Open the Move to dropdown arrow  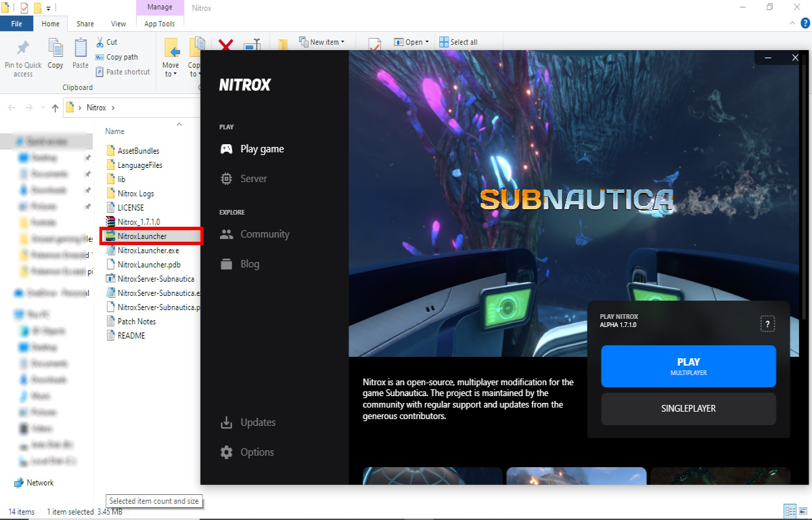(x=171, y=74)
